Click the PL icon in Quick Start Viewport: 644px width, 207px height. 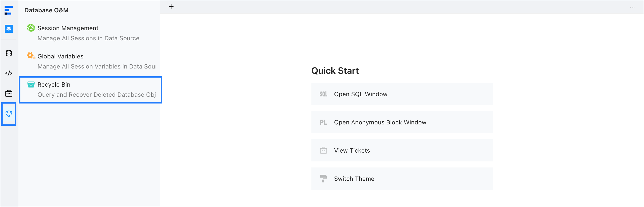click(x=323, y=122)
